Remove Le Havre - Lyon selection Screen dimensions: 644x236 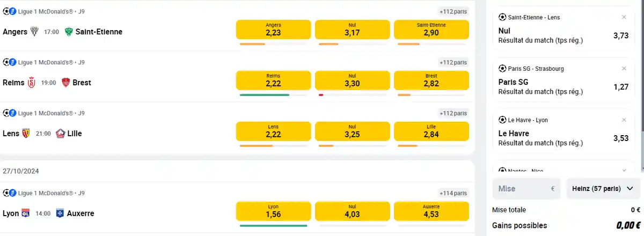click(x=624, y=120)
